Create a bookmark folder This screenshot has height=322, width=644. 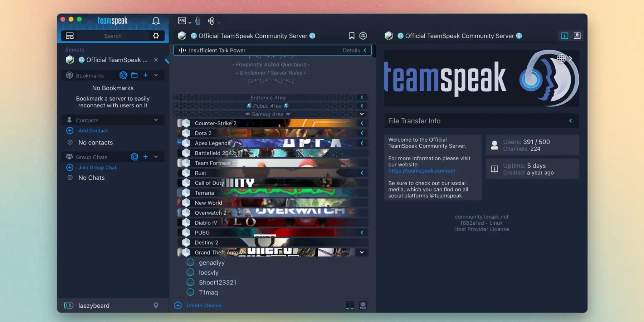pyautogui.click(x=135, y=75)
